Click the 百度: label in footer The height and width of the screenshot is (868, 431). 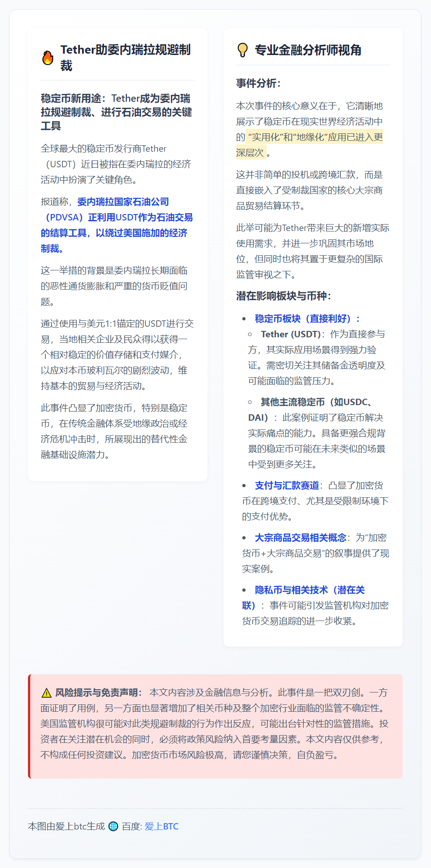pos(132,826)
